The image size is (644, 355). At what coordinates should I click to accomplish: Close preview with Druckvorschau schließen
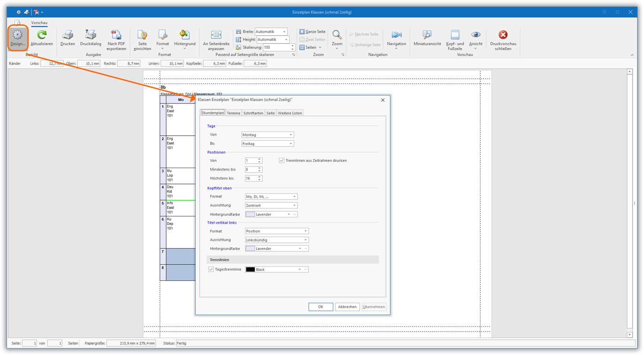coord(503,35)
